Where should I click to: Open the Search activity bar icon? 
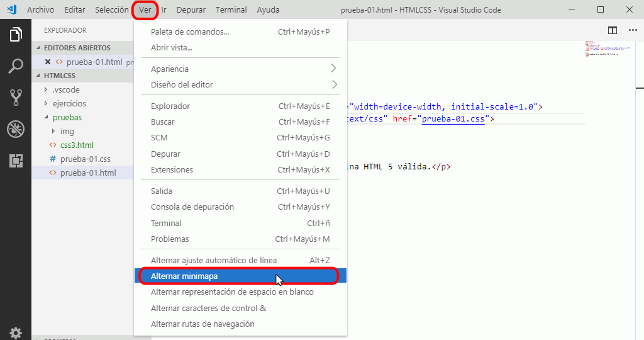(16, 65)
